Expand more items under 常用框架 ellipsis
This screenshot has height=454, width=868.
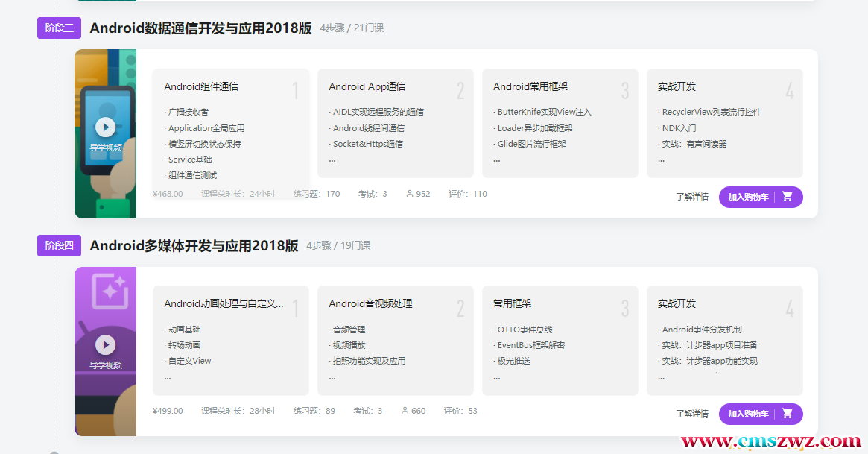pyautogui.click(x=496, y=377)
